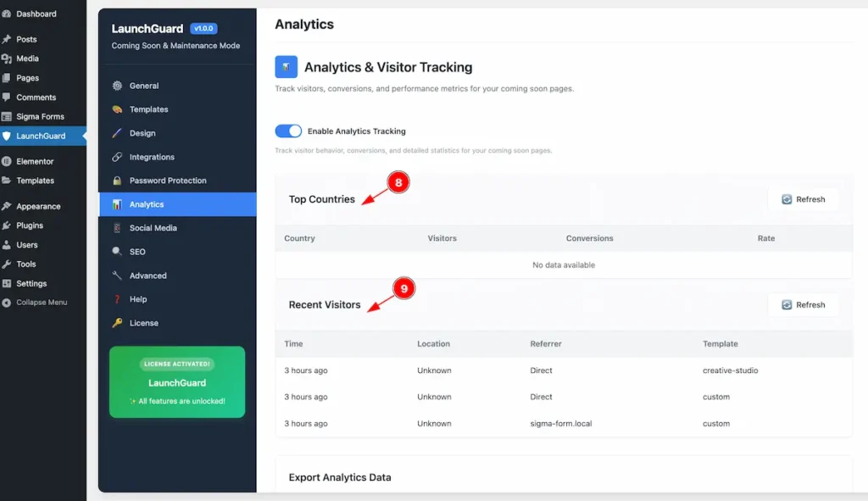868x501 pixels.
Task: Click the License Activated green card
Action: point(177,382)
